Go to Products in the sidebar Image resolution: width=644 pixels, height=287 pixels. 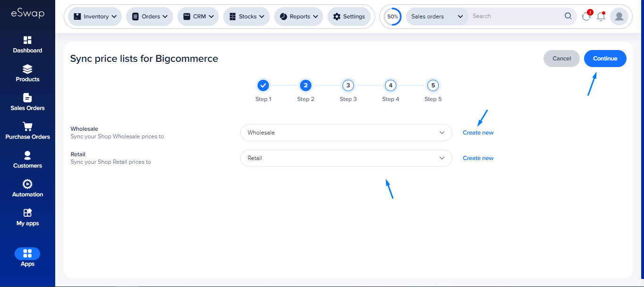coord(27,74)
